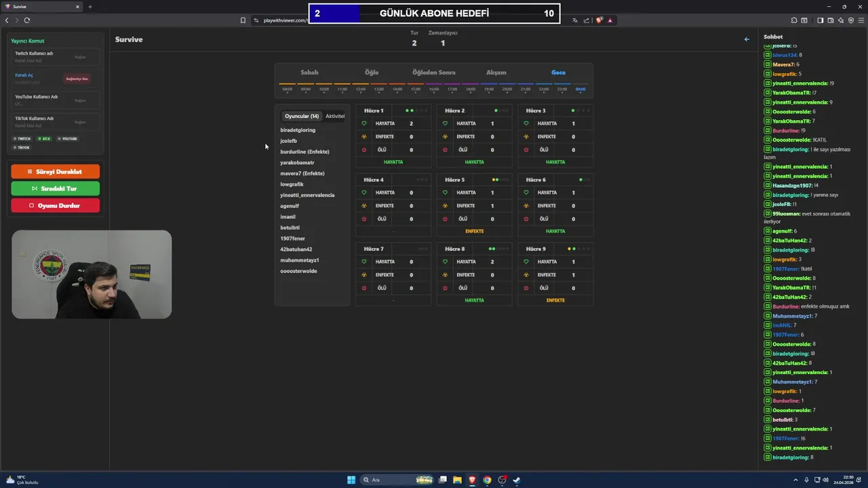Click the Sıradaki Tur button
868x488 pixels.
pyautogui.click(x=56, y=188)
